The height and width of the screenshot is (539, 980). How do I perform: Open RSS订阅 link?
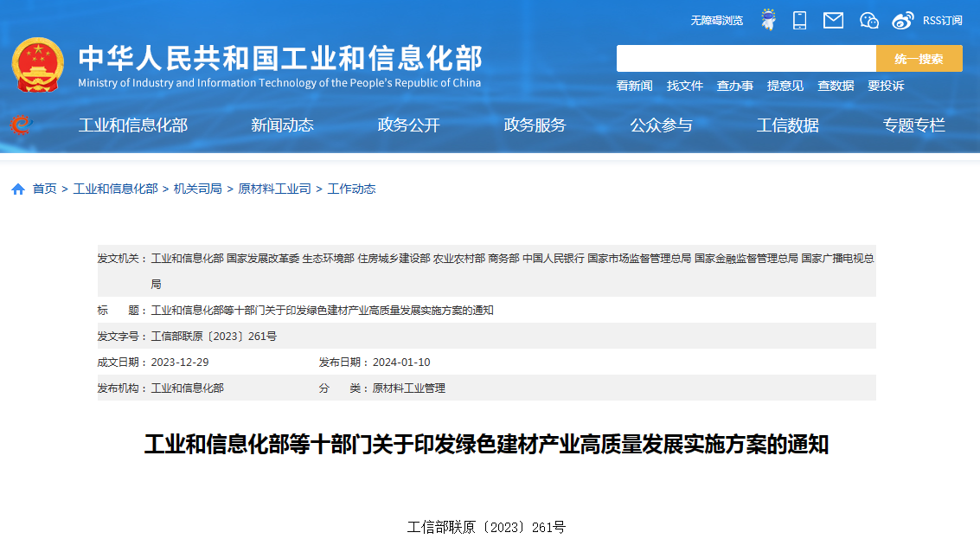943,21
